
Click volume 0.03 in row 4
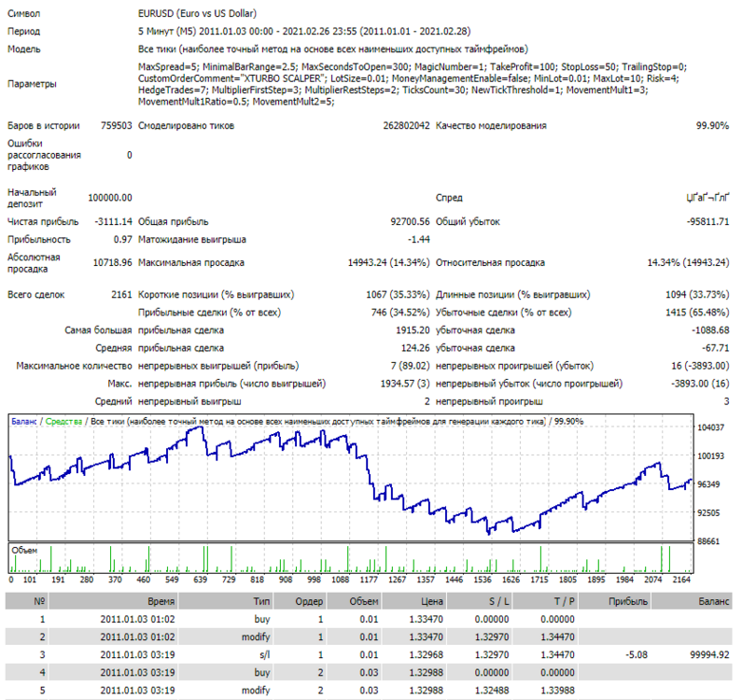[369, 673]
